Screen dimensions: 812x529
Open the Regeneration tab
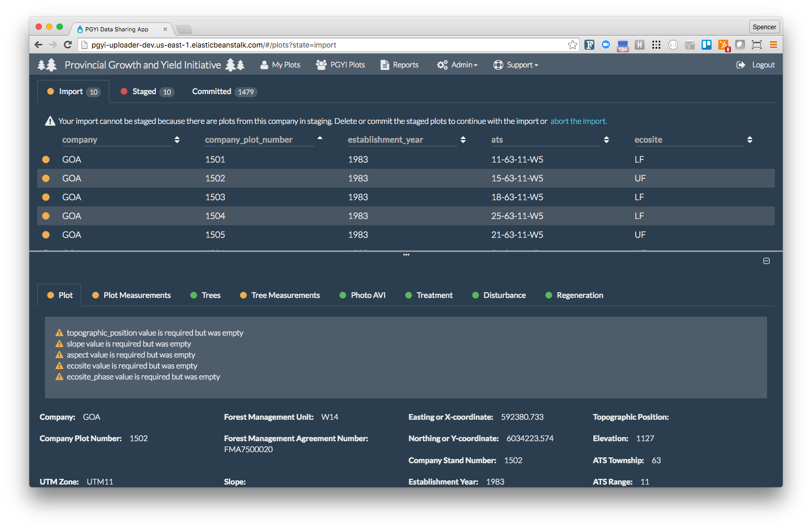(574, 295)
